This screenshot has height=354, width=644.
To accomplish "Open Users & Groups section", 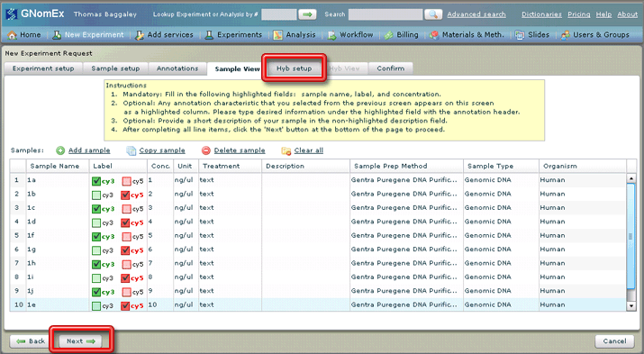I will tap(595, 35).
